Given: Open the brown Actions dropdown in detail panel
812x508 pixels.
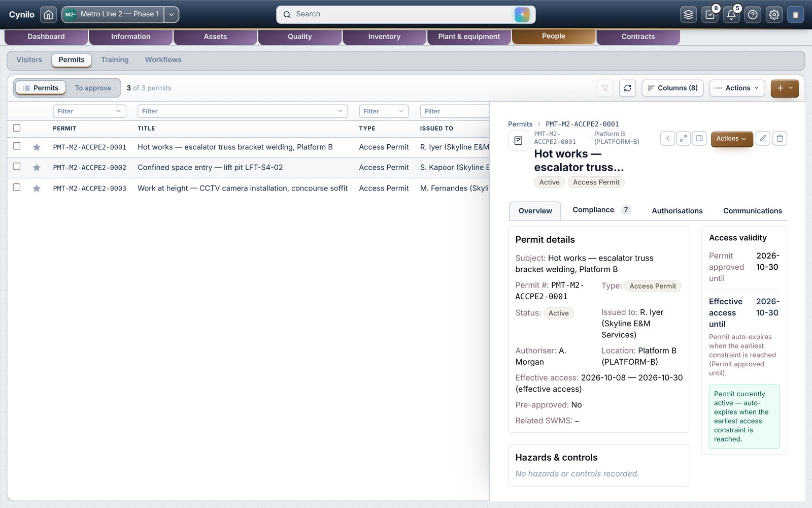Looking at the screenshot, I should click(x=731, y=139).
